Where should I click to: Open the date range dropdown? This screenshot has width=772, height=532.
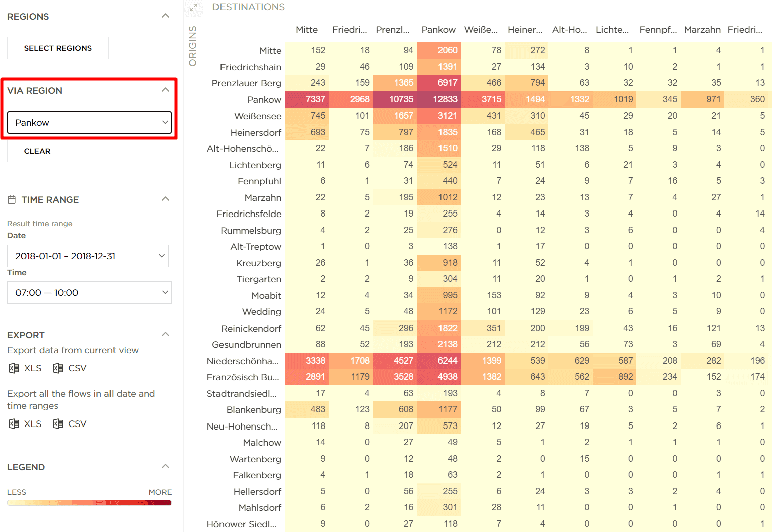point(88,256)
